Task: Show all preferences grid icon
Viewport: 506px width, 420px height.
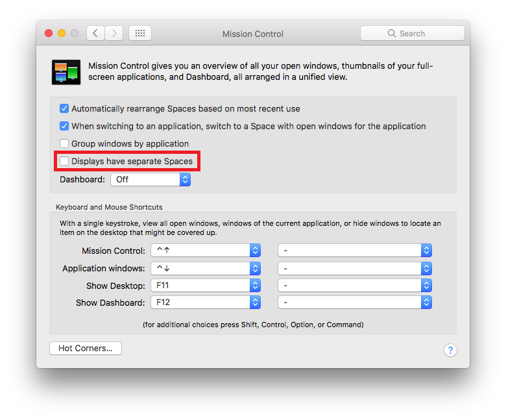Action: [x=140, y=33]
